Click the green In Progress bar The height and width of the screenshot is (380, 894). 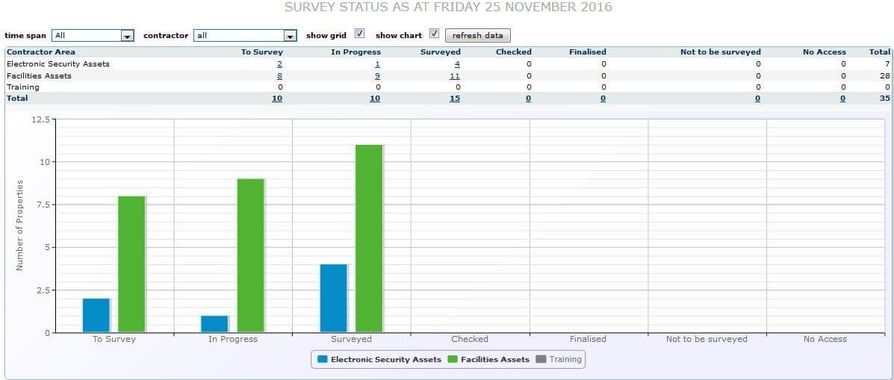click(x=251, y=256)
